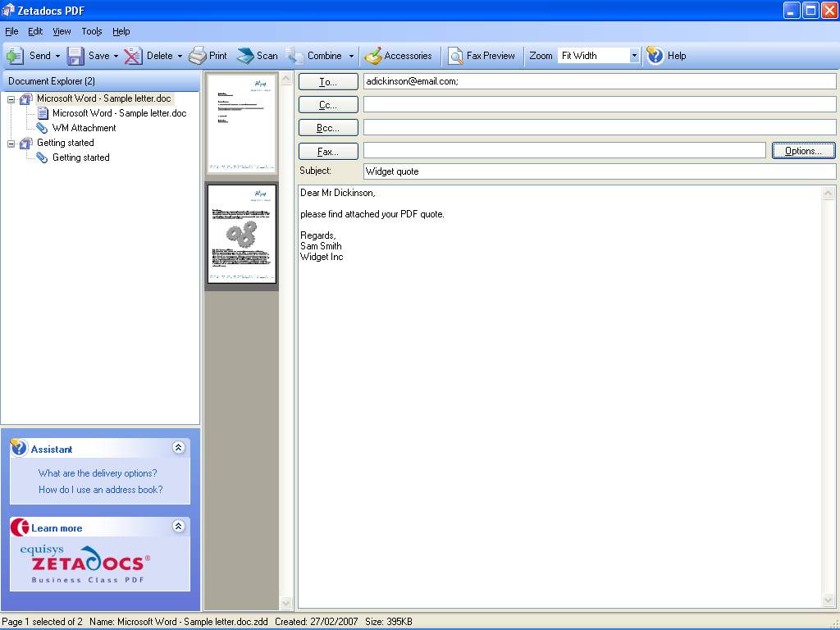
Task: Click the To... button
Action: coord(328,82)
